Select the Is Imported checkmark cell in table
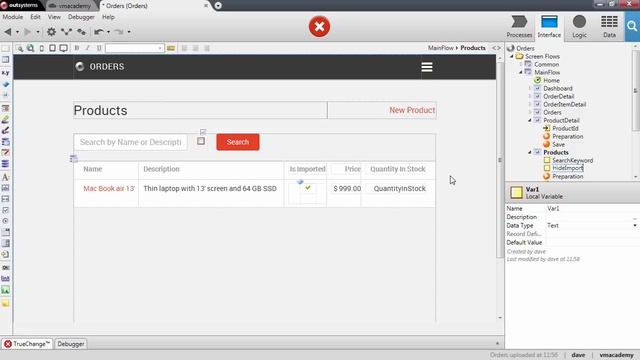 [308, 188]
